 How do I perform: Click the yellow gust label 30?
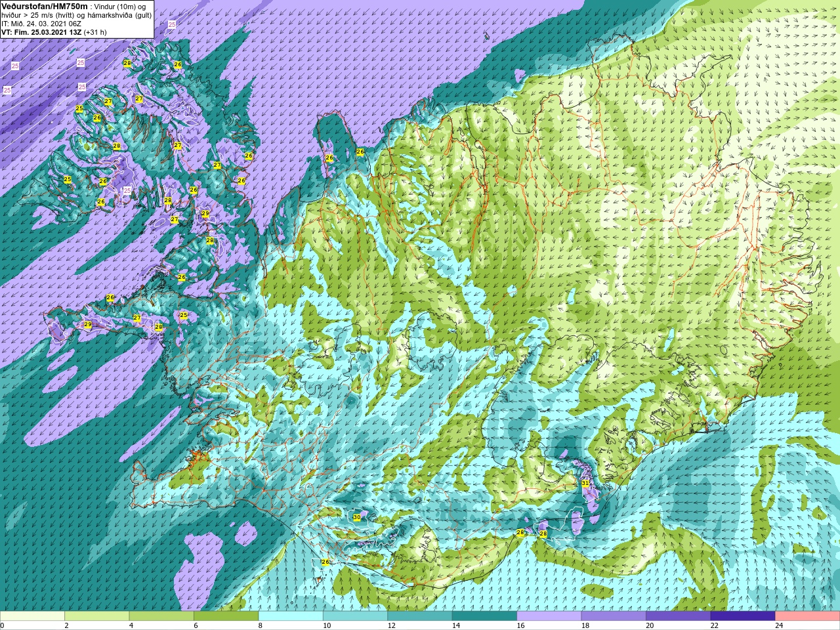click(x=356, y=517)
